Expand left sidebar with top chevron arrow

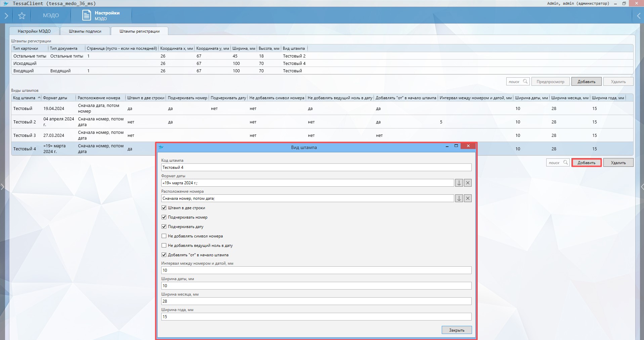6,15
